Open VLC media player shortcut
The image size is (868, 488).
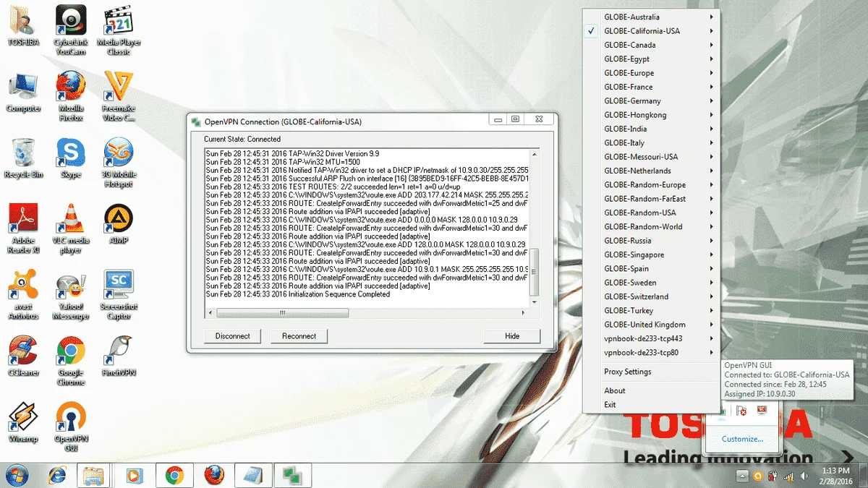pyautogui.click(x=71, y=228)
